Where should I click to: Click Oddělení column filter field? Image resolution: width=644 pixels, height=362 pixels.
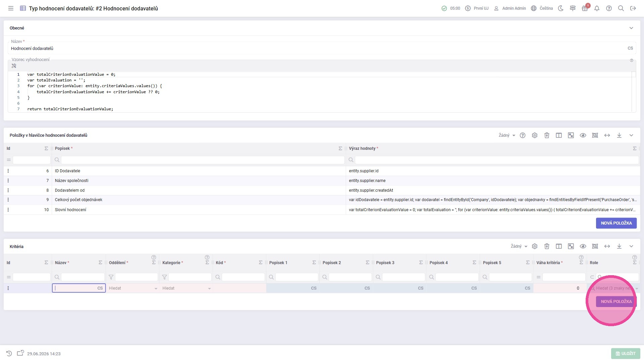[x=136, y=277]
